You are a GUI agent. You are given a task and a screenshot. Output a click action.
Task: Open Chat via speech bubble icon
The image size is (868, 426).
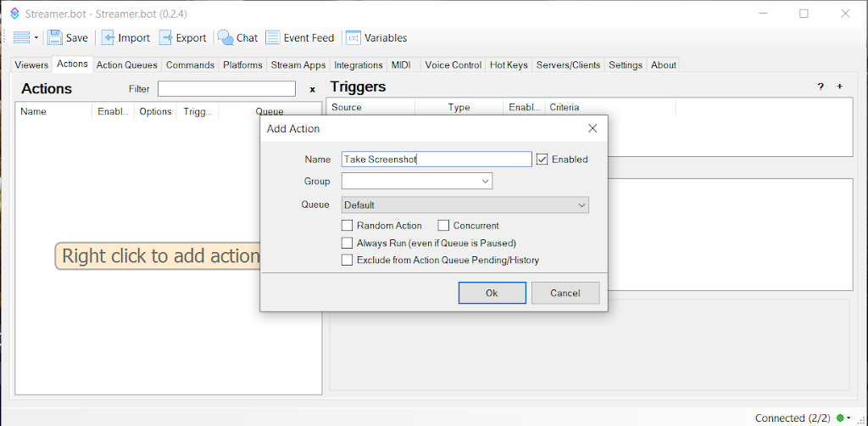225,37
